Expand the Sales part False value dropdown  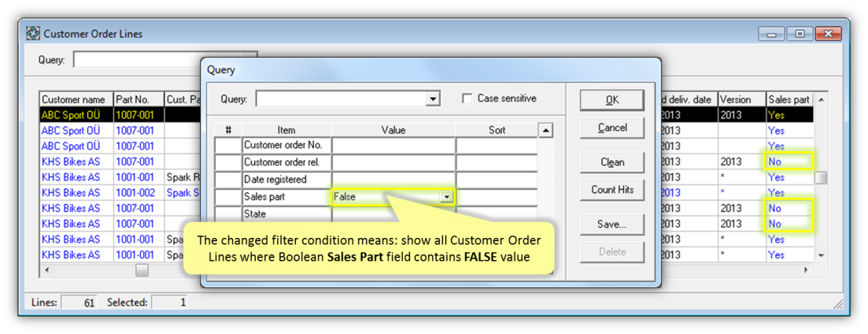tap(446, 197)
